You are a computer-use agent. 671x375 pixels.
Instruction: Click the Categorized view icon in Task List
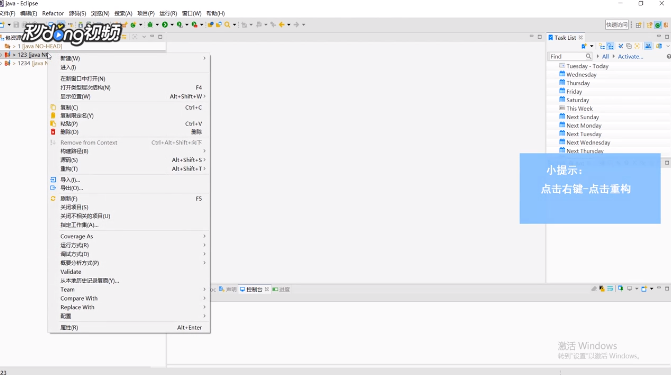coord(602,46)
